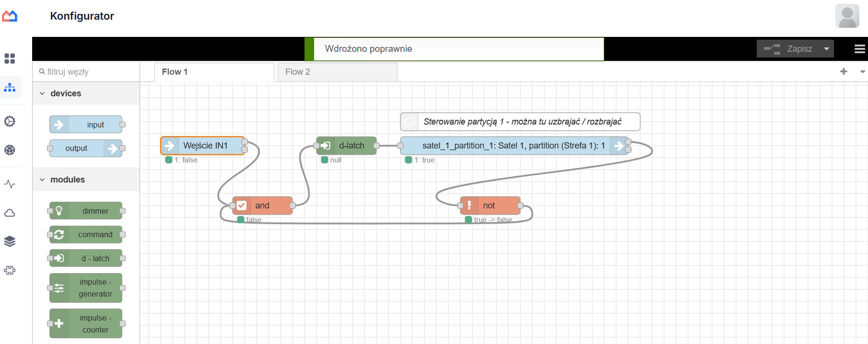Click the input port of d-latch node
This screenshot has height=344, width=868.
pyautogui.click(x=317, y=146)
